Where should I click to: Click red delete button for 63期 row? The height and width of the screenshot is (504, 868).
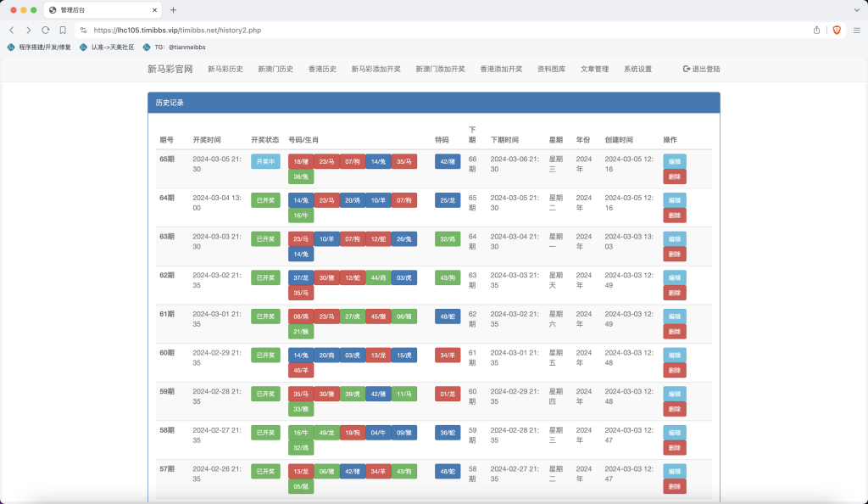coord(674,255)
